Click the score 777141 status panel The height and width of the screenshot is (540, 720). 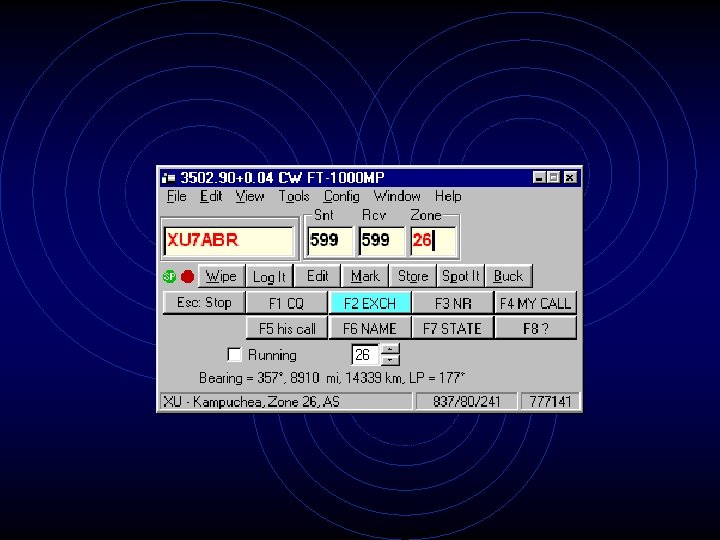[550, 402]
